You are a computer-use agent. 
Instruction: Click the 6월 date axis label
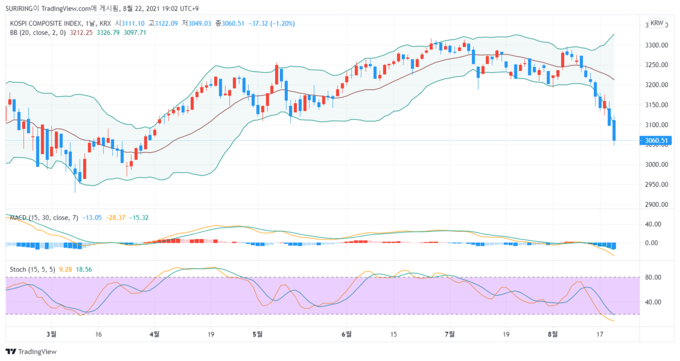tap(347, 335)
